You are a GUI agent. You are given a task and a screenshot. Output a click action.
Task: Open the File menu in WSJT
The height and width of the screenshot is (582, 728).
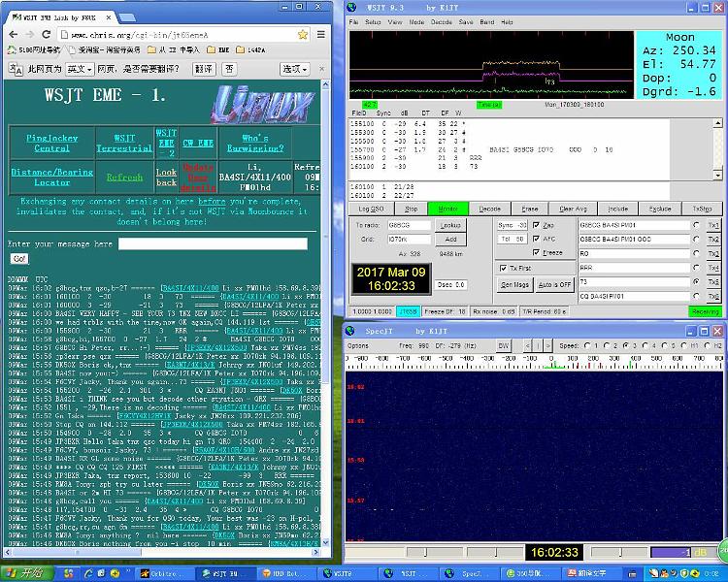click(353, 21)
